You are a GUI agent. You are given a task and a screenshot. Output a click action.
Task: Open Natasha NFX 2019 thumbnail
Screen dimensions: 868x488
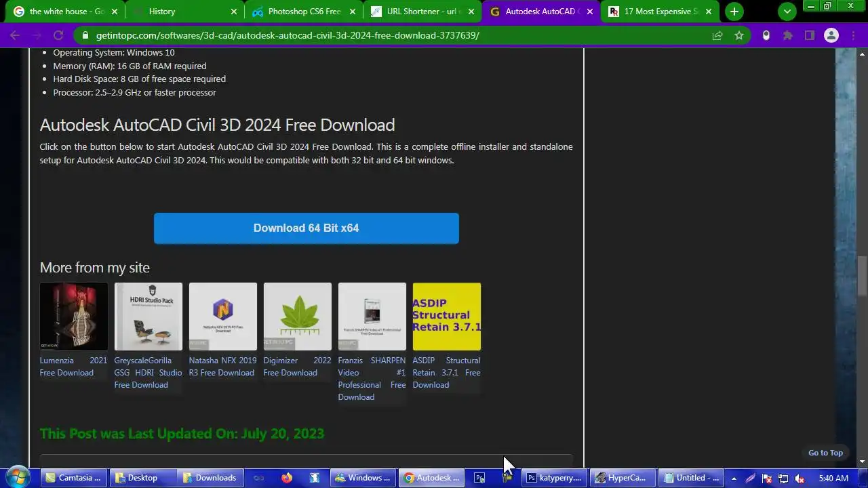pyautogui.click(x=223, y=317)
